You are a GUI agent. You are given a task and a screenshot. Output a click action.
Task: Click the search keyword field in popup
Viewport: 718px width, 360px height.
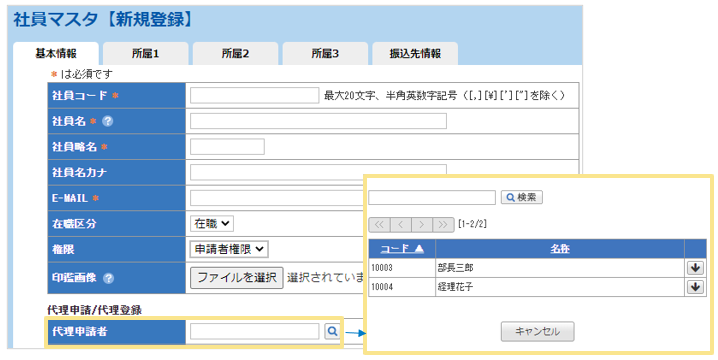[432, 197]
